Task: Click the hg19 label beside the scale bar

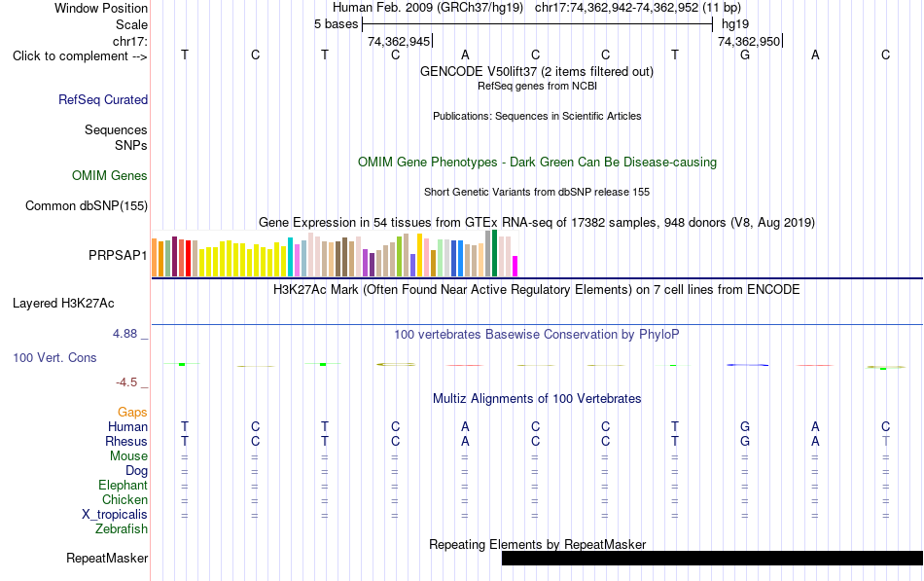Action: click(x=735, y=24)
